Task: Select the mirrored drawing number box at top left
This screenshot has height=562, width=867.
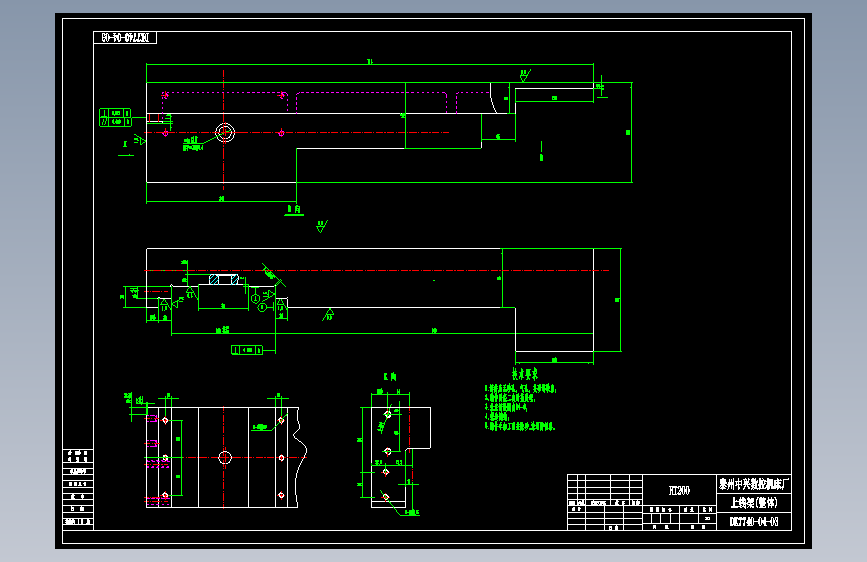Action: click(125, 38)
